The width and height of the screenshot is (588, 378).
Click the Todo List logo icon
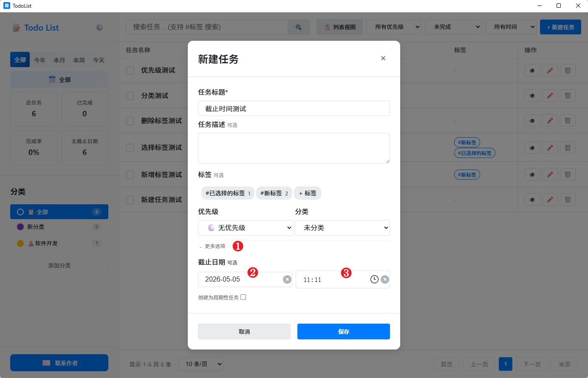click(16, 28)
